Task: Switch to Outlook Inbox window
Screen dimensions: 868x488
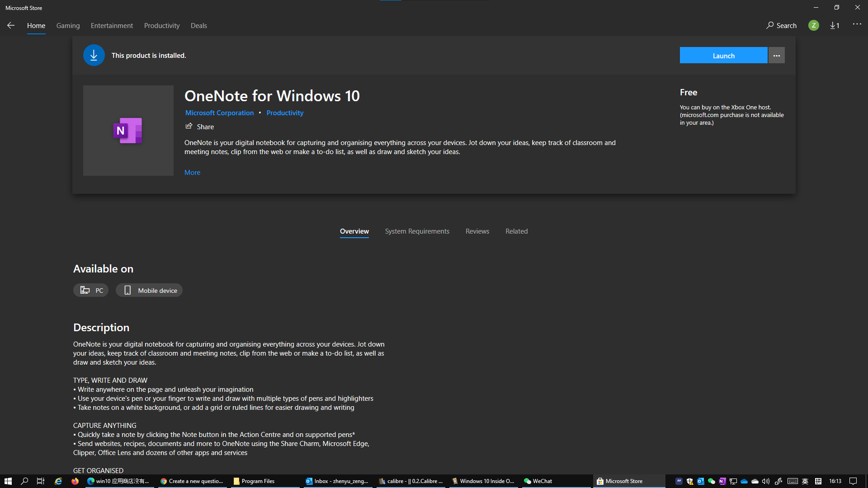Action: click(x=337, y=481)
